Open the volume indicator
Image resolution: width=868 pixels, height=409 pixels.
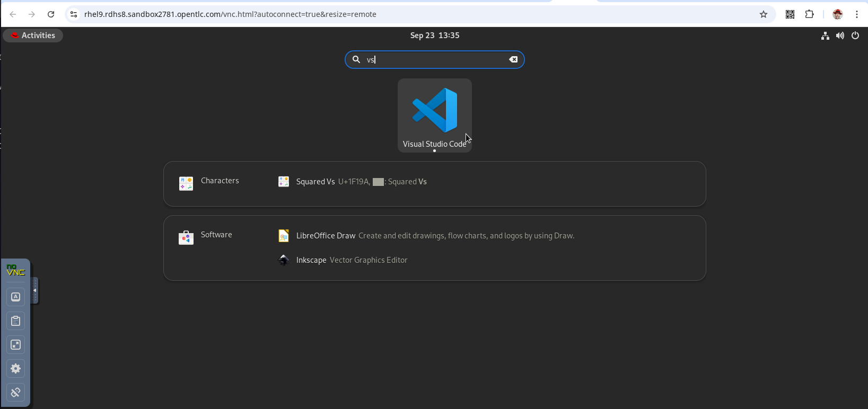coord(840,35)
